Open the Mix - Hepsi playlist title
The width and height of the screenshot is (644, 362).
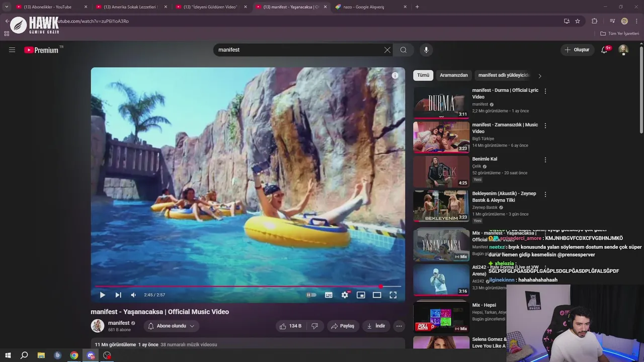click(x=484, y=305)
